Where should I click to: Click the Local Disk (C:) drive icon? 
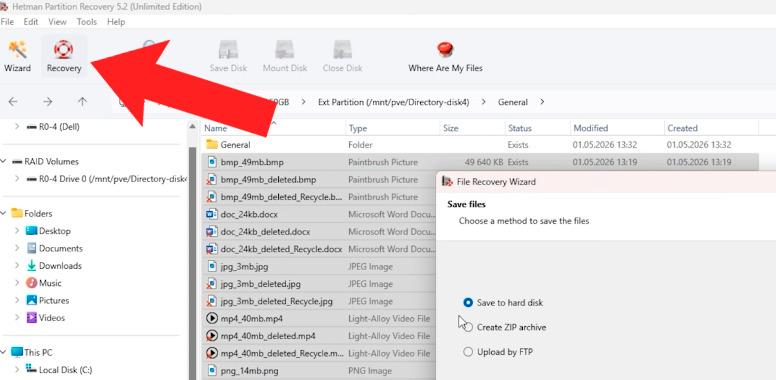32,369
